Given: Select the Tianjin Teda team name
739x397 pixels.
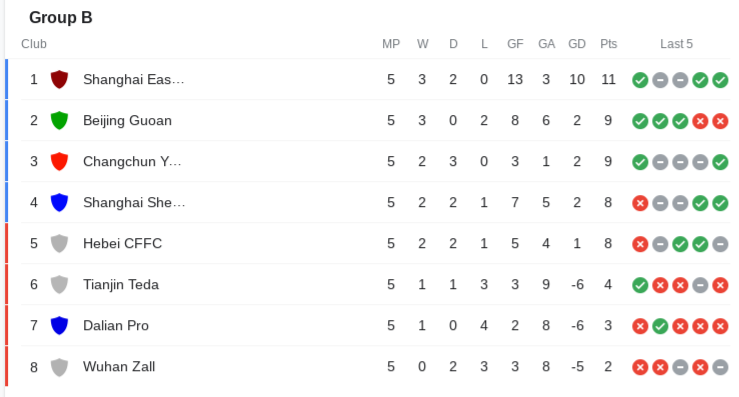Looking at the screenshot, I should 121,284.
